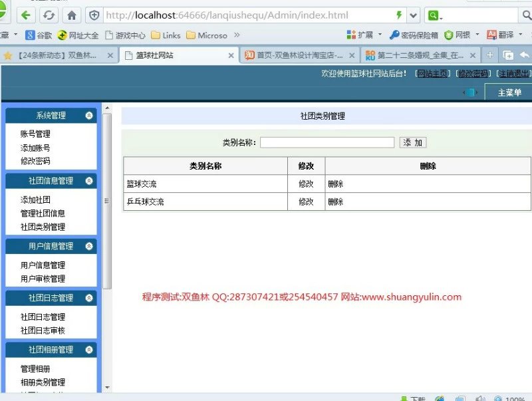
Task: Open the Links bookmark folder
Action: coord(166,35)
